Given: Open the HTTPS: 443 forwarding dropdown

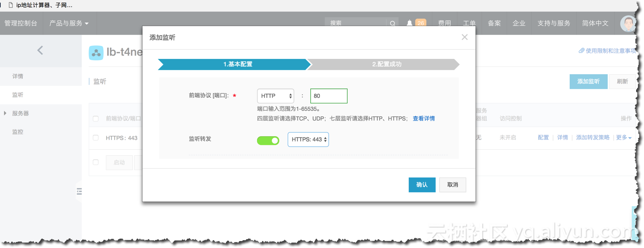Looking at the screenshot, I should point(308,140).
